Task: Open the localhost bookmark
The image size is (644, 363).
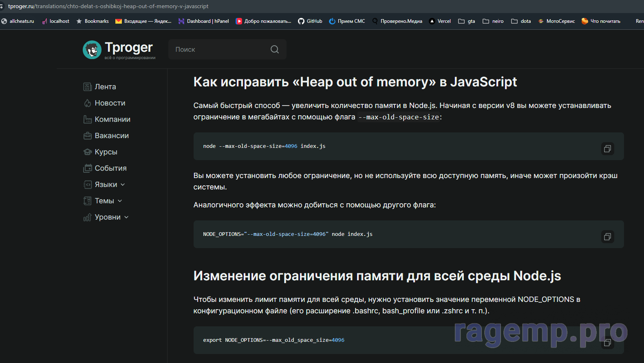Action: [x=56, y=21]
